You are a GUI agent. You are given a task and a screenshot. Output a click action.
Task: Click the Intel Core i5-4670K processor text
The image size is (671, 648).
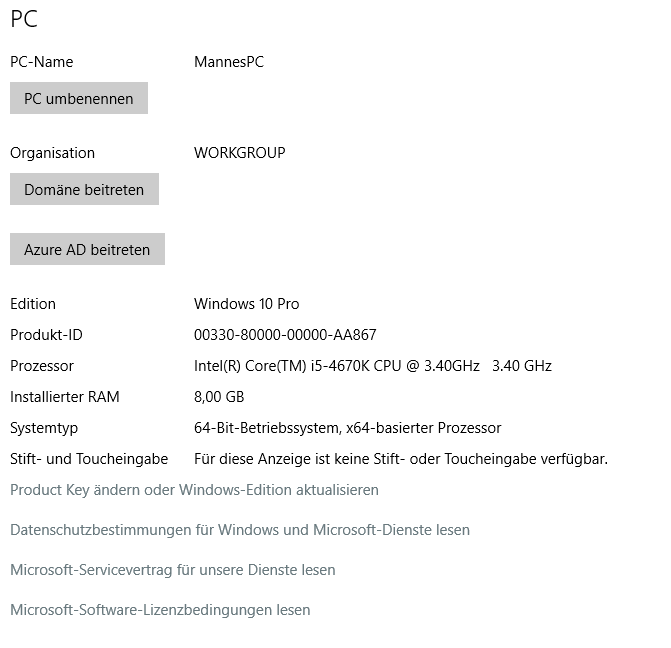[x=372, y=366]
